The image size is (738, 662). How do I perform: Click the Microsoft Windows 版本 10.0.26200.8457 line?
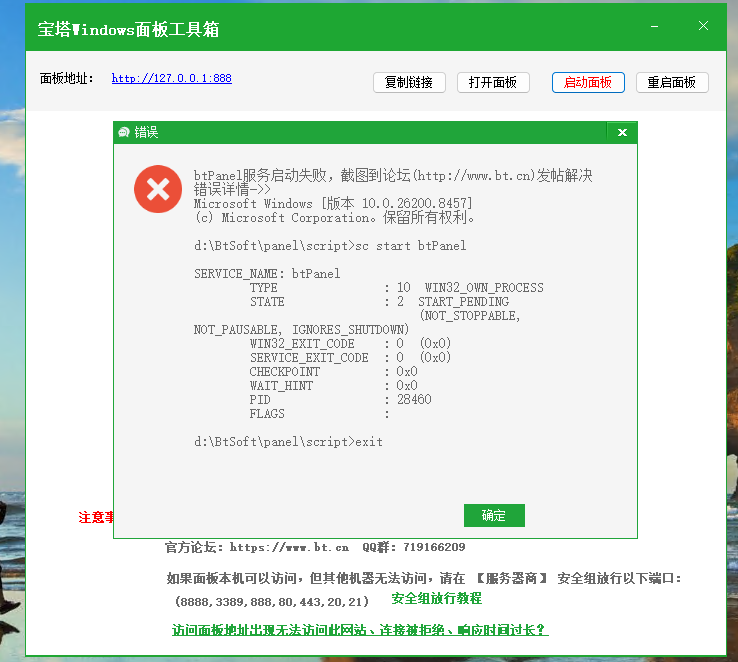333,203
